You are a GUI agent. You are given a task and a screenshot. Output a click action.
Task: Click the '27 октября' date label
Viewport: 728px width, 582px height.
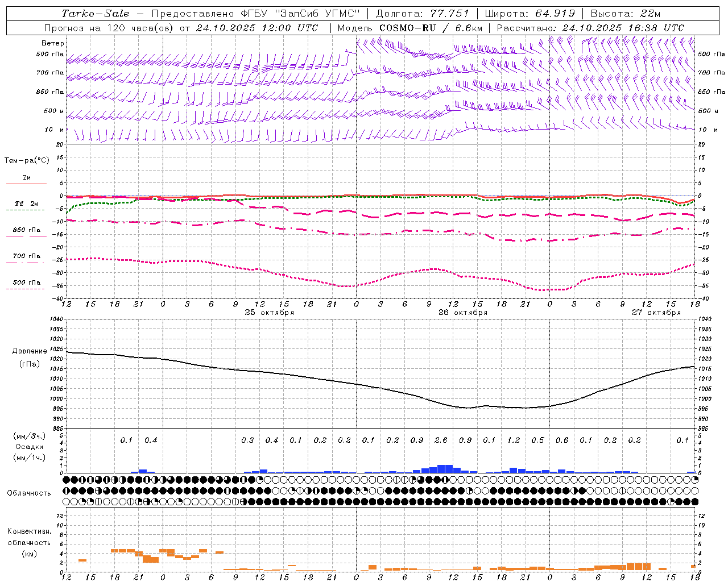(x=656, y=313)
